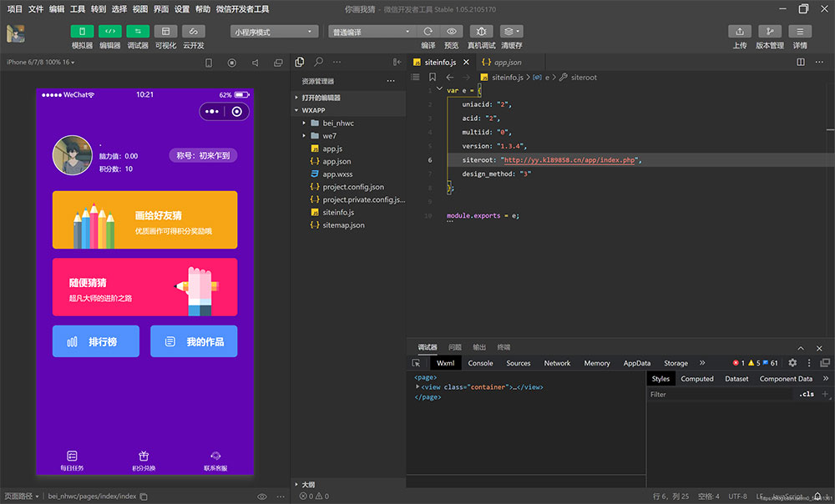Click the 真机调试 remote debug icon

click(481, 32)
